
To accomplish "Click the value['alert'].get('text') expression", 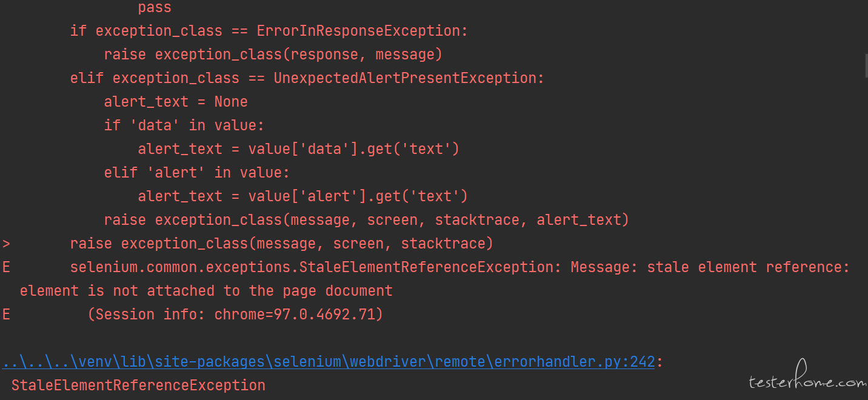I will (358, 196).
